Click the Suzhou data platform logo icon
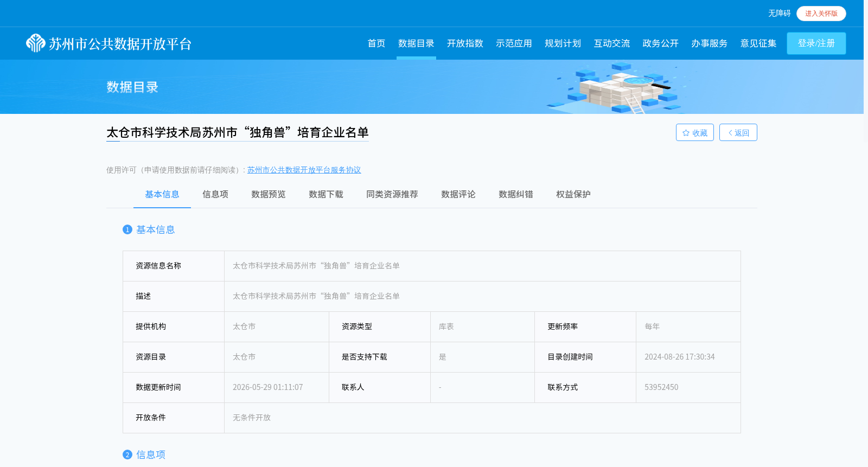This screenshot has height=467, width=868. tap(36, 43)
